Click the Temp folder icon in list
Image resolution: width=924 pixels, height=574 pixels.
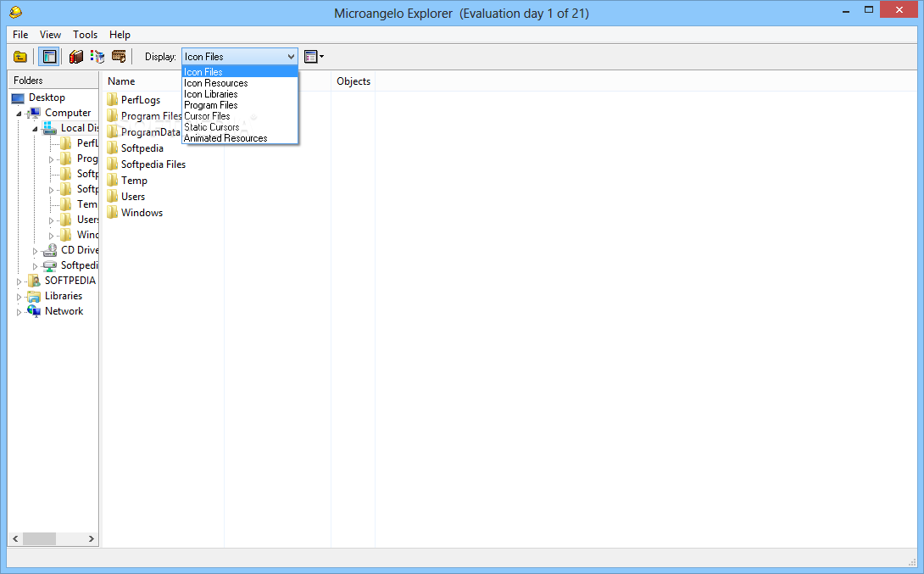coord(113,181)
